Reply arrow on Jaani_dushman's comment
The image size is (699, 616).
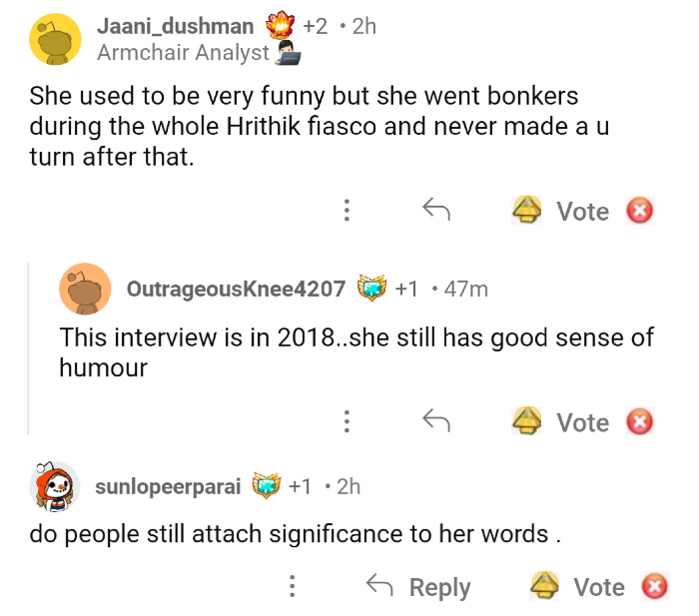(435, 210)
